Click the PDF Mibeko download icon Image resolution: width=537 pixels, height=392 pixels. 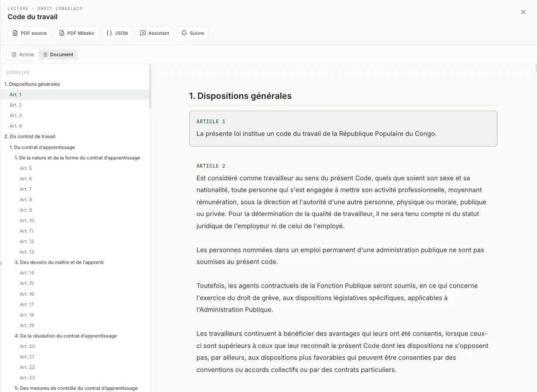pos(61,33)
